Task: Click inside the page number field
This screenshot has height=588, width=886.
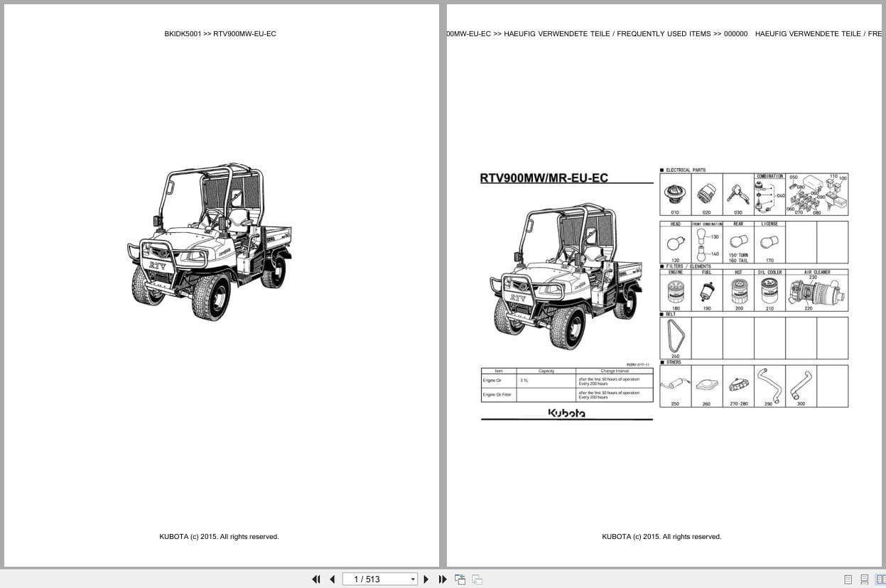Action: coord(369,579)
